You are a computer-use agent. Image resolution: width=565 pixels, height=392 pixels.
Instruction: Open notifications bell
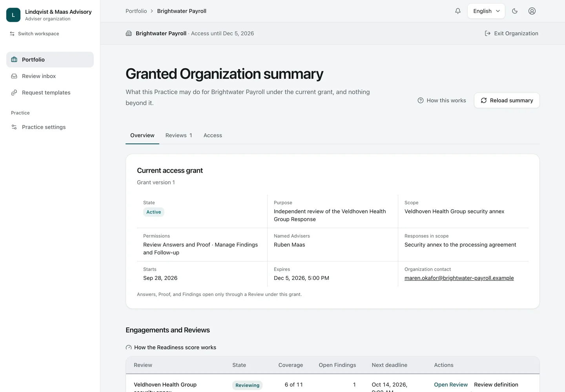tap(458, 11)
